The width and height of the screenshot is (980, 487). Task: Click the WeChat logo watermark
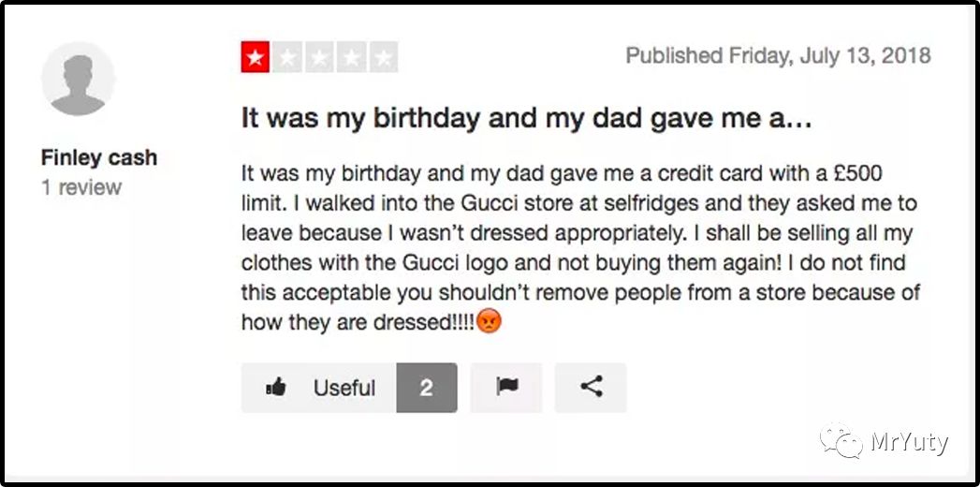(841, 440)
